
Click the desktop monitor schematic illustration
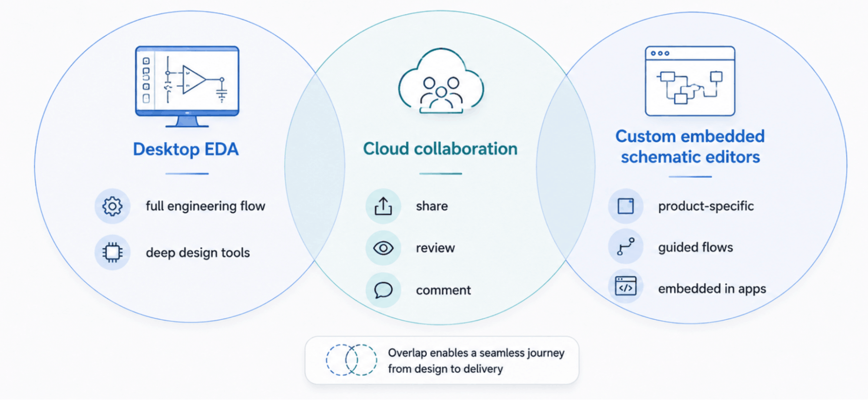(187, 86)
